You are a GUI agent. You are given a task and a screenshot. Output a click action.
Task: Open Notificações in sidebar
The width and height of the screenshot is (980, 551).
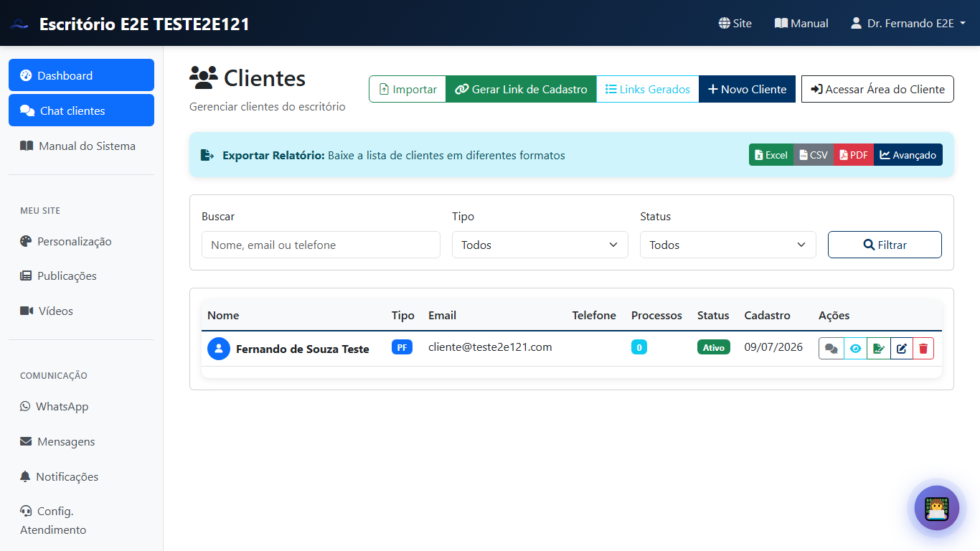[x=81, y=476]
